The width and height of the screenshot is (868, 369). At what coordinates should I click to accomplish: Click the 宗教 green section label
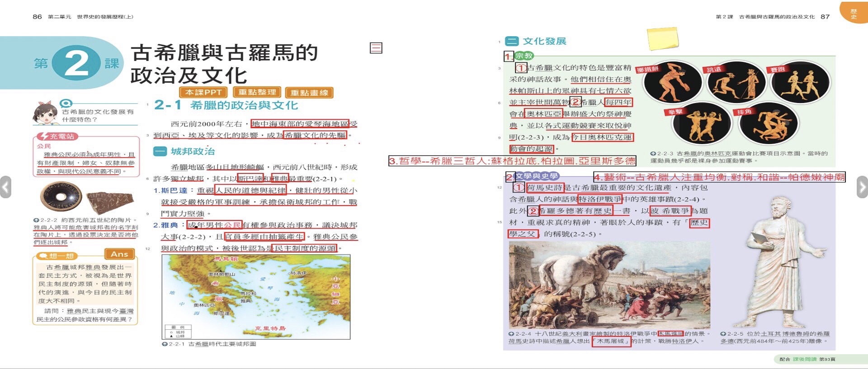(524, 56)
